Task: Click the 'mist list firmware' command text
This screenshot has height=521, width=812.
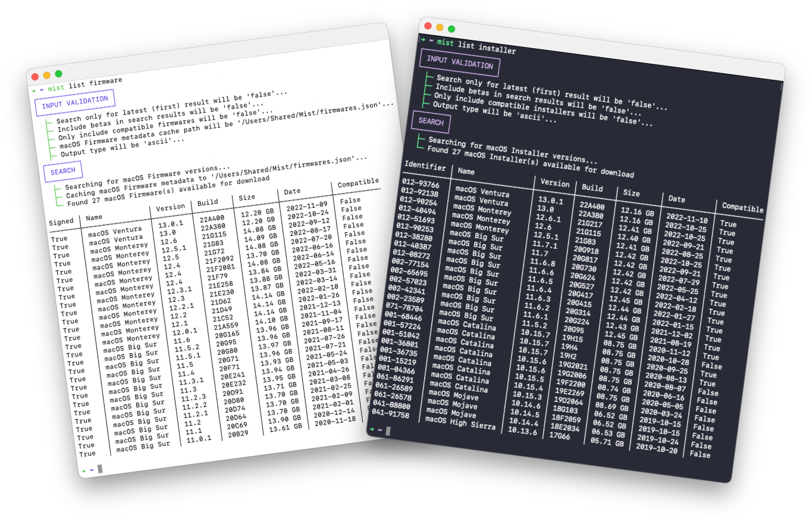Action: pyautogui.click(x=84, y=84)
